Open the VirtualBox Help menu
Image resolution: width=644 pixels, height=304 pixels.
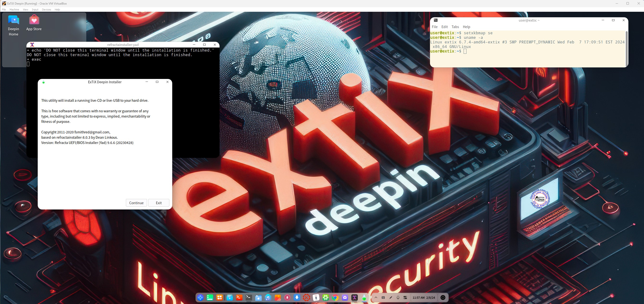(x=57, y=10)
